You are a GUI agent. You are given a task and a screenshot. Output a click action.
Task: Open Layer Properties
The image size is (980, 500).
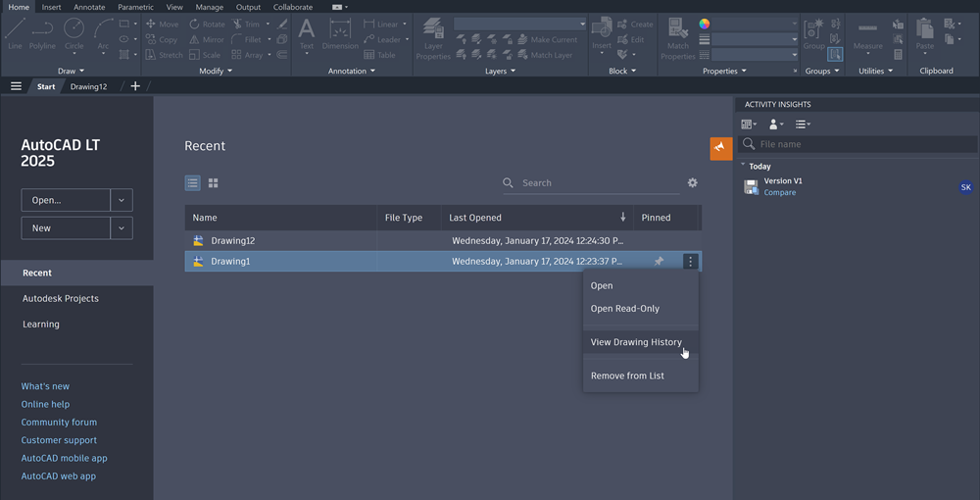tap(433, 39)
